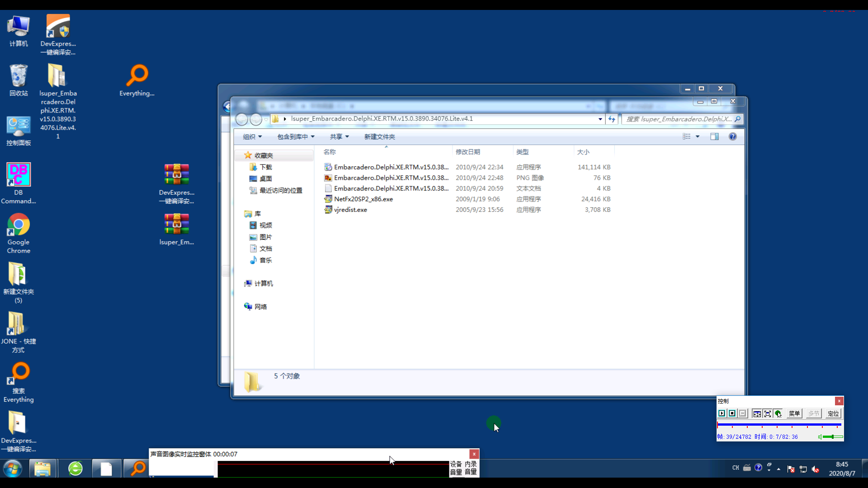
Task: Click play button in control panel
Action: (722, 413)
